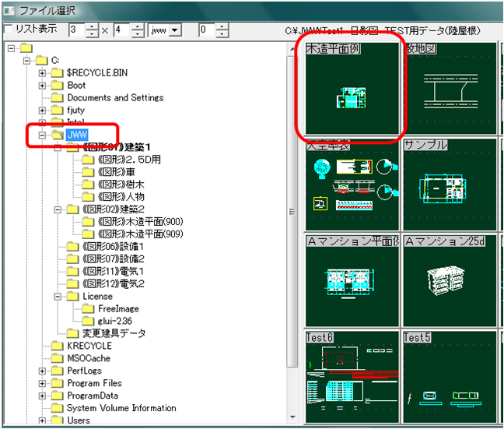
Task: Collapse the 《図形02》建築2 folder node
Action: pos(58,209)
